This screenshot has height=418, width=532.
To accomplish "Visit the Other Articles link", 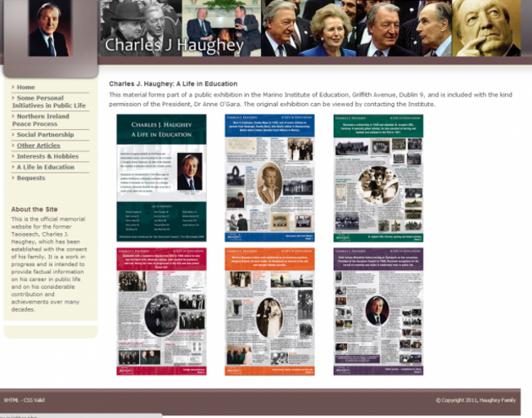I will coord(38,146).
